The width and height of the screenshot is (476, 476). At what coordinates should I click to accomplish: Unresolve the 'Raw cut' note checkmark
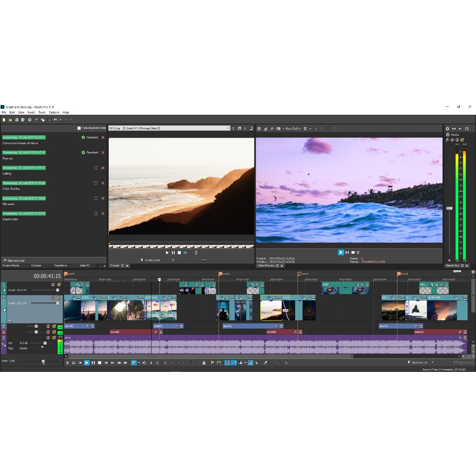point(83,152)
